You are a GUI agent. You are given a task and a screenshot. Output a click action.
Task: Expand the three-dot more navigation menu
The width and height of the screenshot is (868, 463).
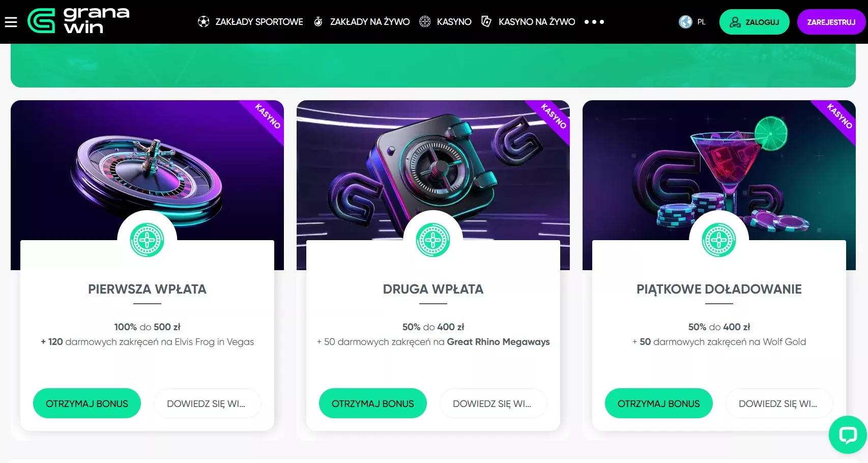pos(594,22)
